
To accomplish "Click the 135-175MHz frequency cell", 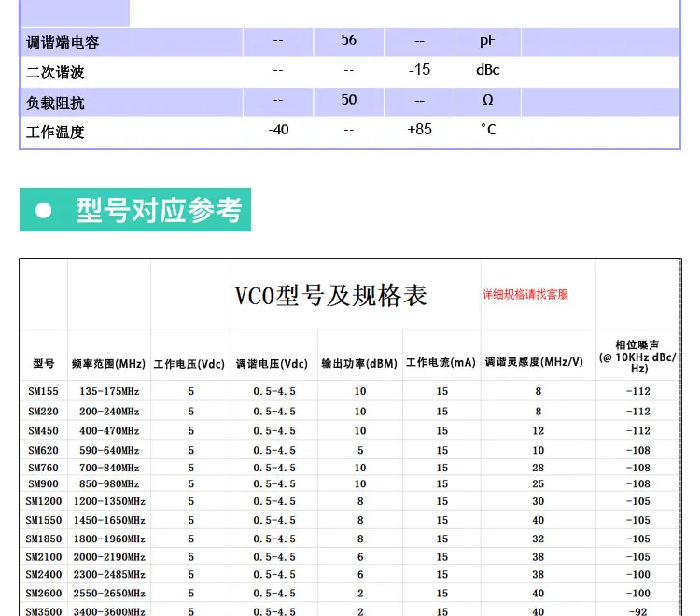I will tap(109, 391).
